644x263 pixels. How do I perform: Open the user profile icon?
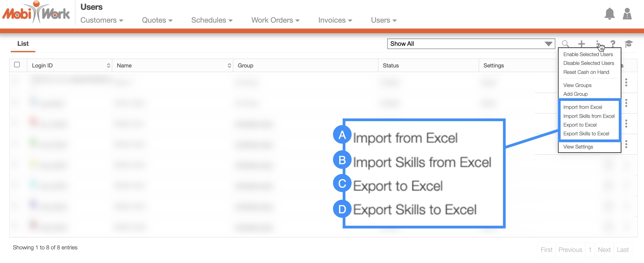[x=627, y=14]
